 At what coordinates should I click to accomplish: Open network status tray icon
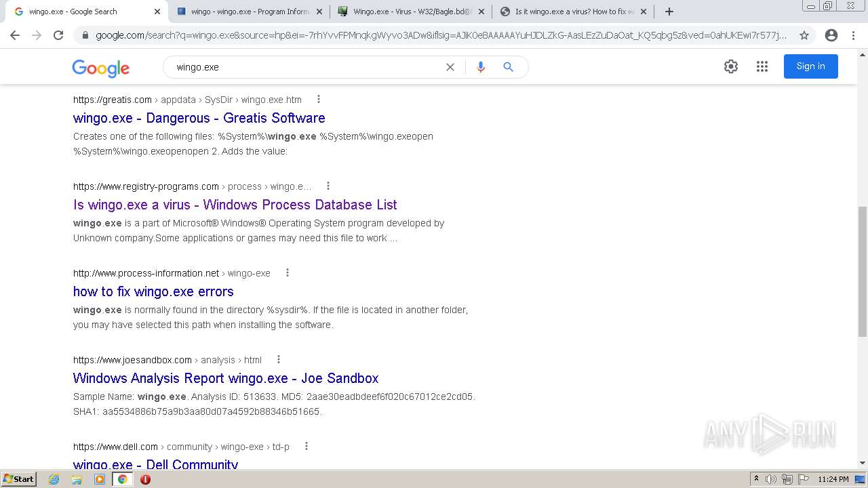coord(787,479)
